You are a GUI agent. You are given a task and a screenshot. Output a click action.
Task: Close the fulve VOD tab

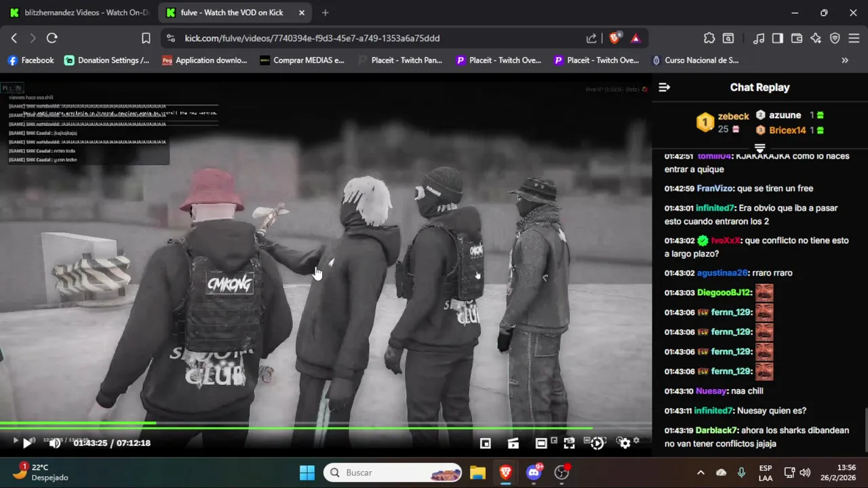302,13
